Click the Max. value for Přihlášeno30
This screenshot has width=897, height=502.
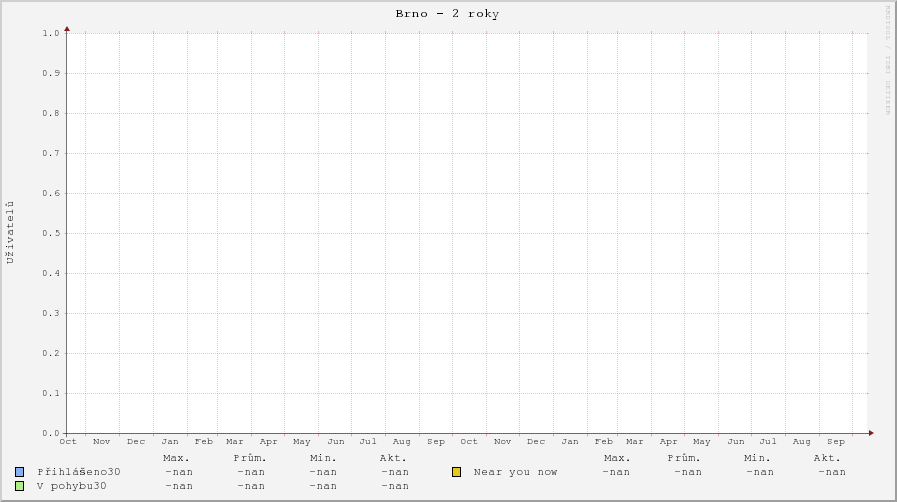click(179, 472)
